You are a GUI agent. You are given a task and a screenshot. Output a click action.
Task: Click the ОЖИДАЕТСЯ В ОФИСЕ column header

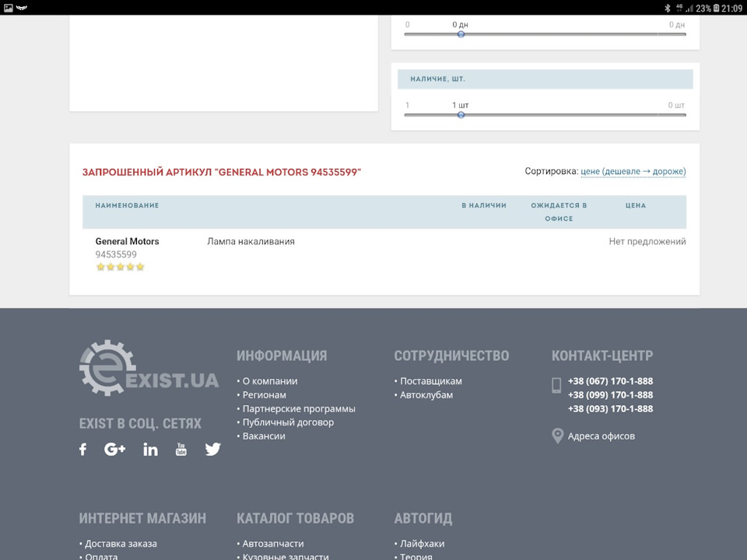559,212
